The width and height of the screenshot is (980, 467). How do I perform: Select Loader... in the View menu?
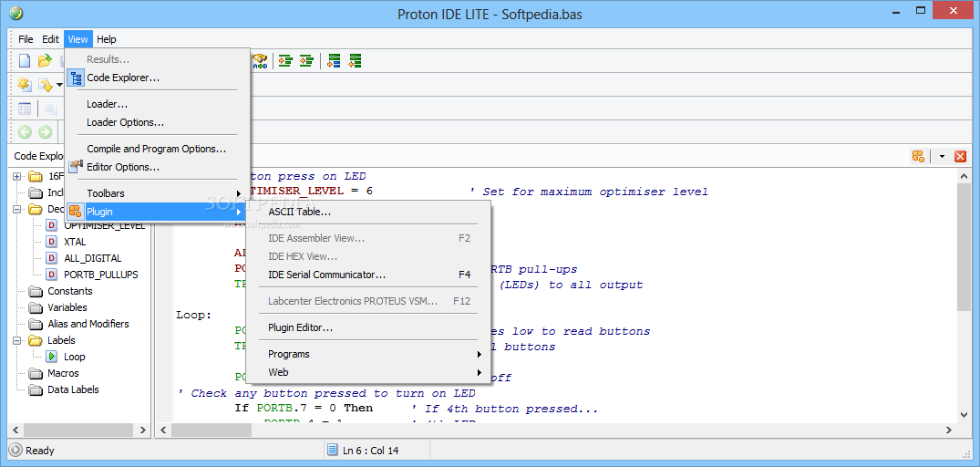158,104
